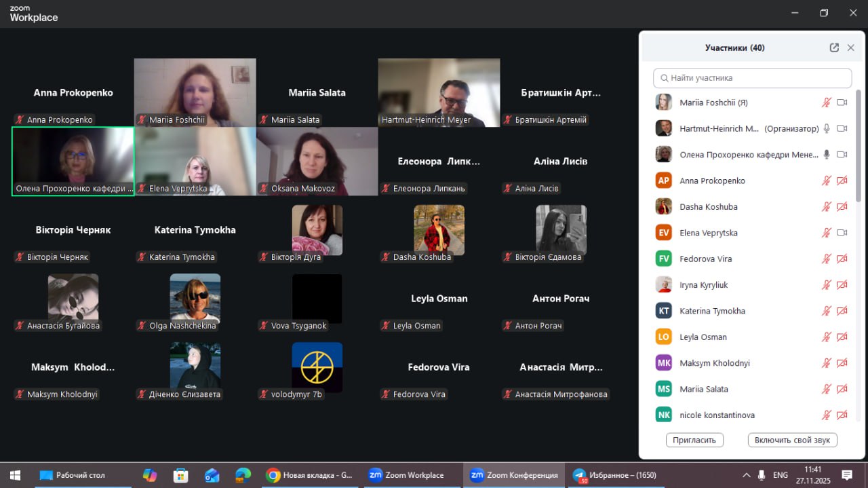Open Telegram Избранное taskbar item

[x=614, y=475]
